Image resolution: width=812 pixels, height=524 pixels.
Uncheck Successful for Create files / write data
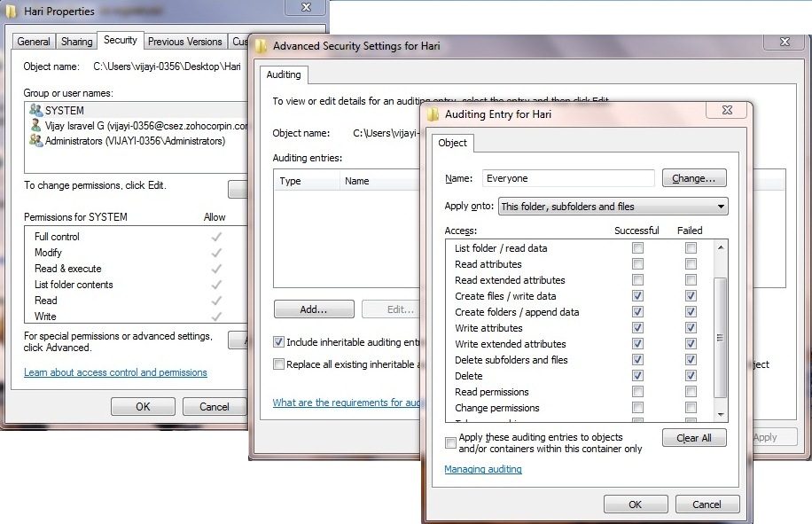[637, 295]
